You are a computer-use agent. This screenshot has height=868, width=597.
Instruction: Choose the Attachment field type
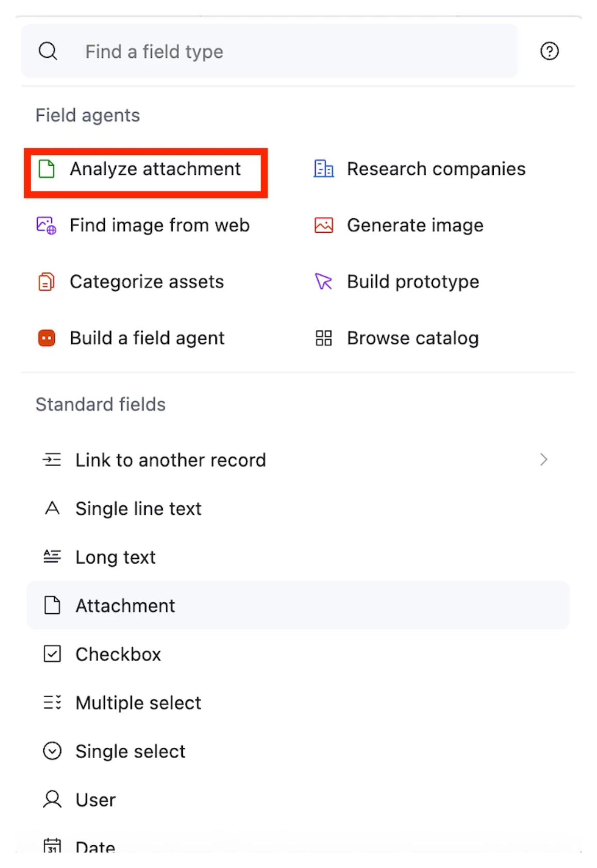125,605
